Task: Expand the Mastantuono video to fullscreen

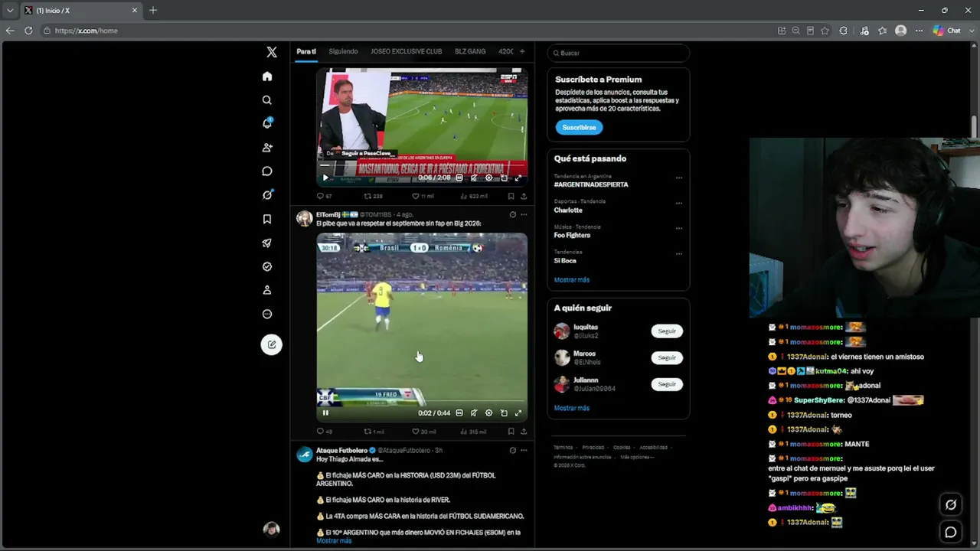Action: [518, 178]
